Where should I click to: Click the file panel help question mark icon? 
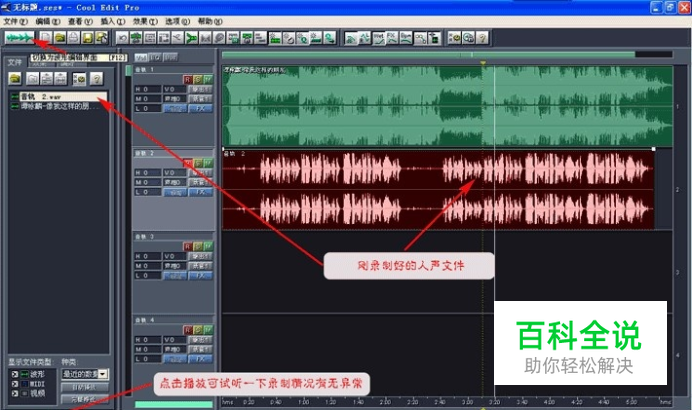tap(96, 79)
